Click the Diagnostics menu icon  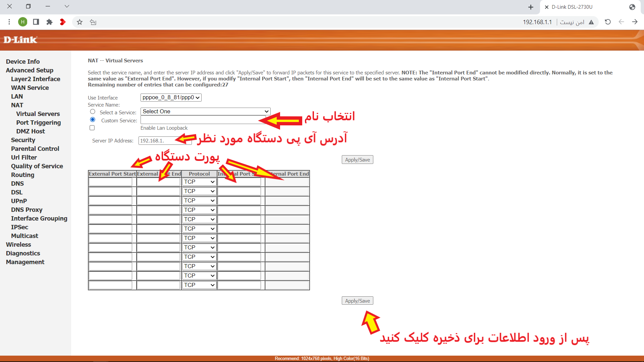pyautogui.click(x=23, y=253)
